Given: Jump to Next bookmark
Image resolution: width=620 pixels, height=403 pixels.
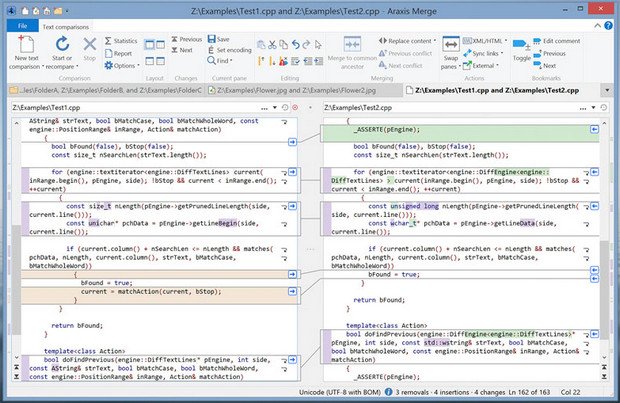Looking at the screenshot, I should [x=544, y=66].
